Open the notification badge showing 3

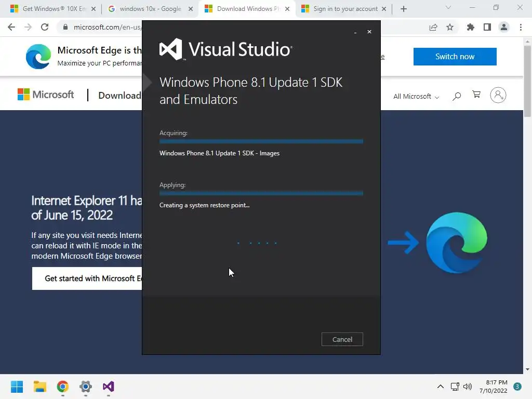coord(517,387)
